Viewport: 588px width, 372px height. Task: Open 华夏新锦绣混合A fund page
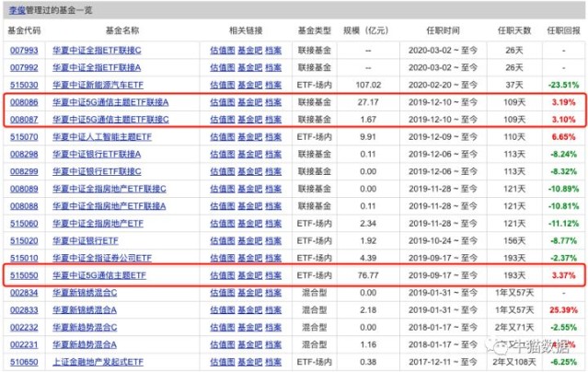pos(85,310)
